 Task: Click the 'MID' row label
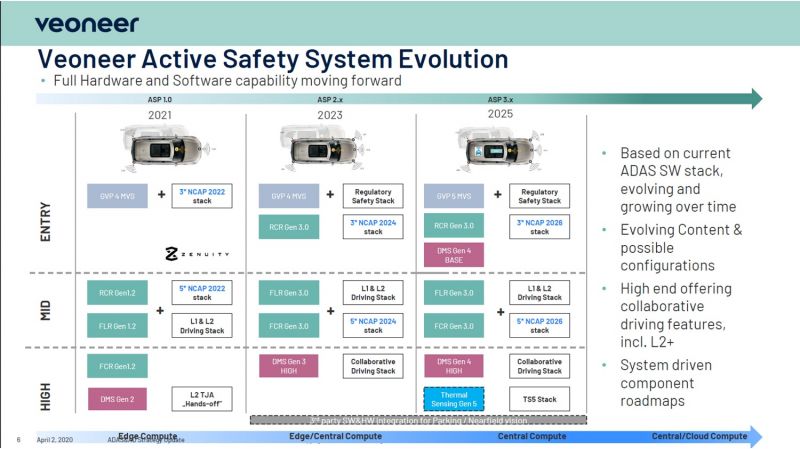tap(45, 310)
